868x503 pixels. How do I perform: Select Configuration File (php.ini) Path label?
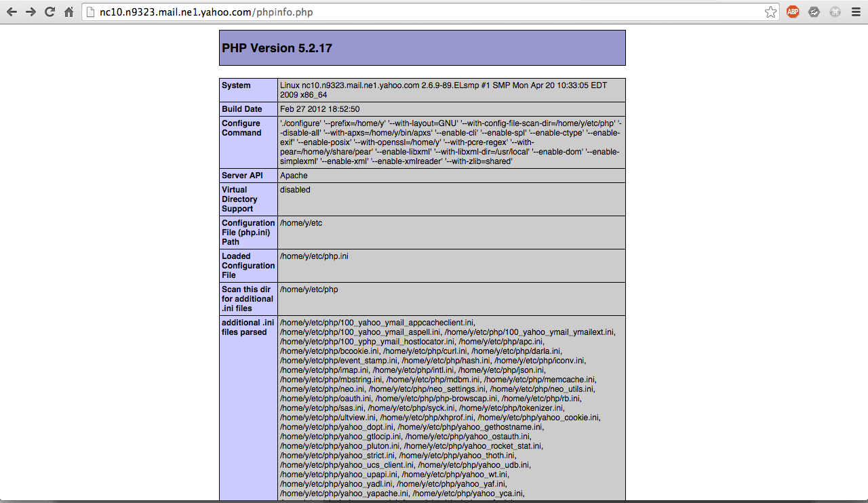point(248,233)
